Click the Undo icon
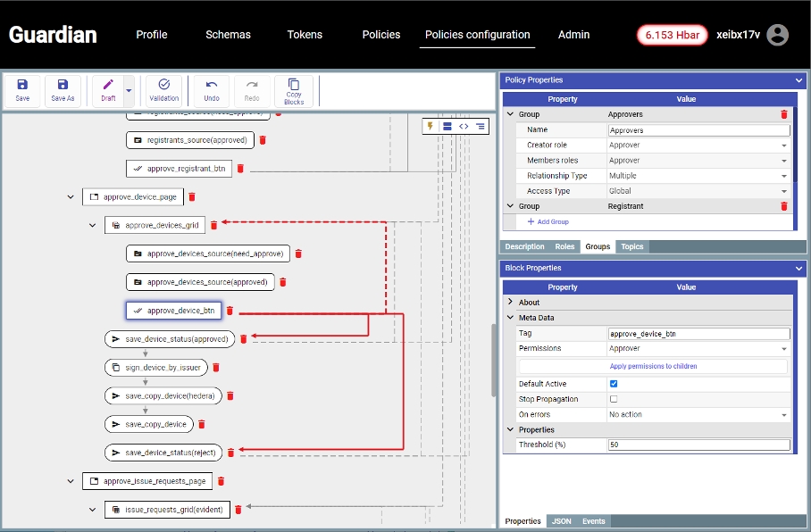This screenshot has width=811, height=532. point(212,90)
